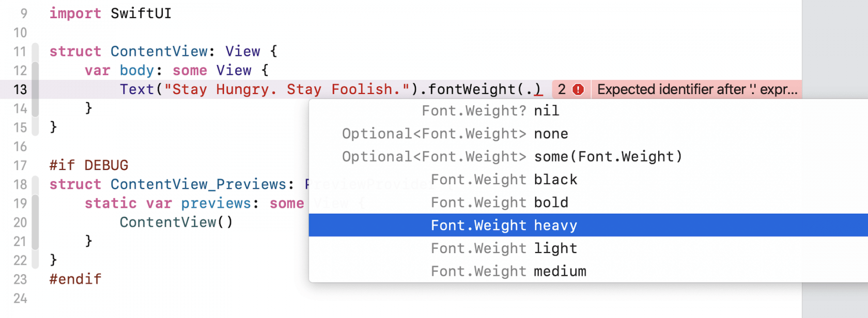Select the some(Font.Weight) completion option
868x318 pixels.
[512, 156]
